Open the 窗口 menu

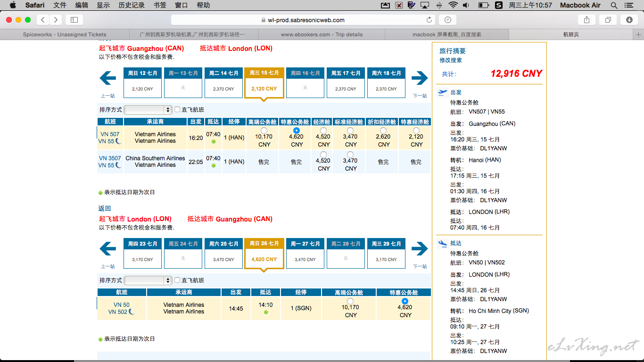(181, 5)
